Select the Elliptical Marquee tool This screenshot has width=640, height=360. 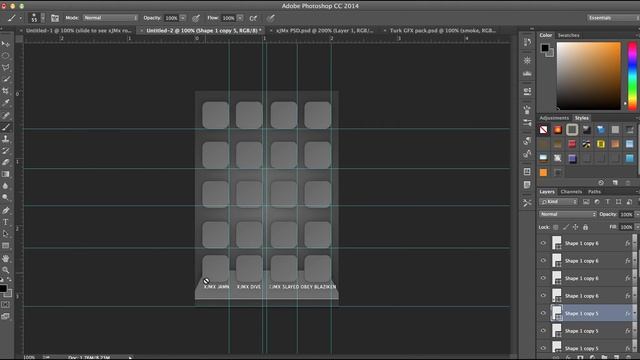(x=5, y=56)
